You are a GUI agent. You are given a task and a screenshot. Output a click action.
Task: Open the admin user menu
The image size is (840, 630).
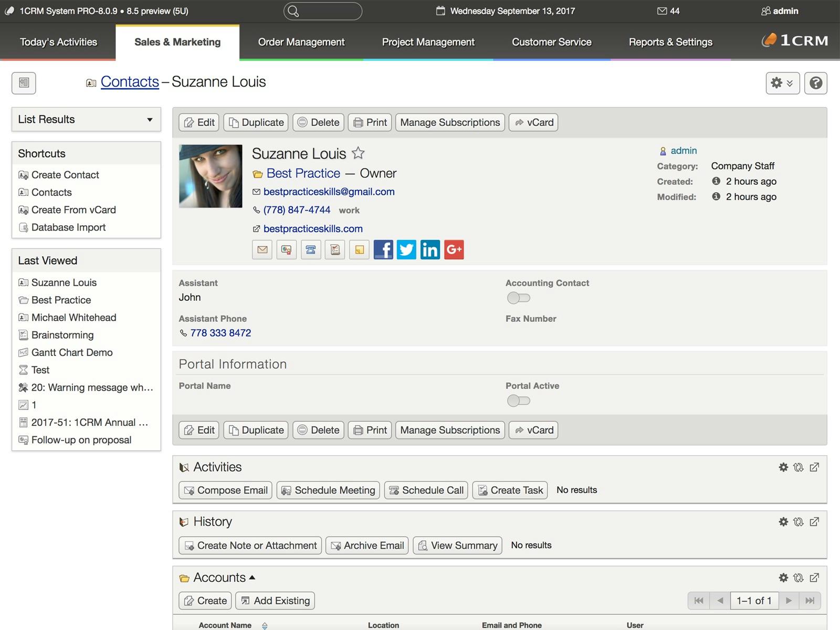coord(780,11)
